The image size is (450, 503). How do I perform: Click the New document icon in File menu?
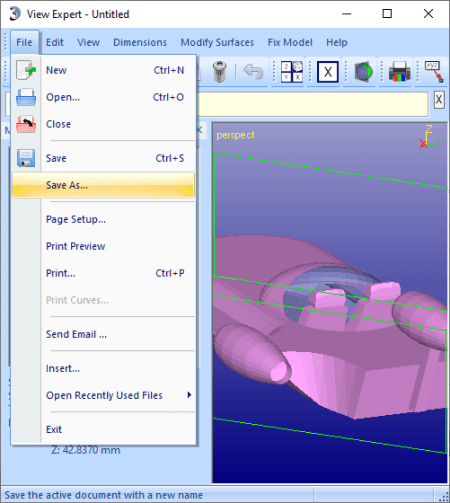26,70
